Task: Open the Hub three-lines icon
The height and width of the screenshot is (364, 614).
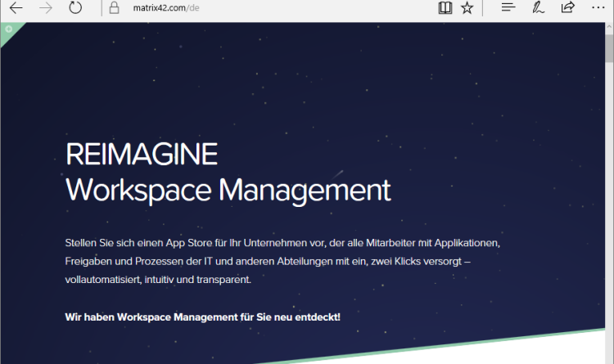Action: [508, 8]
